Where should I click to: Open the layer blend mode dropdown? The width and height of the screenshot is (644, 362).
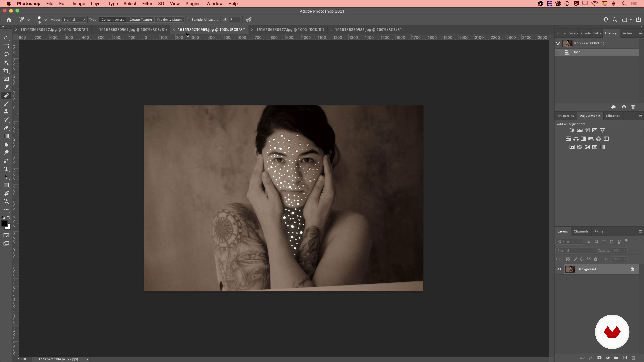(576, 250)
